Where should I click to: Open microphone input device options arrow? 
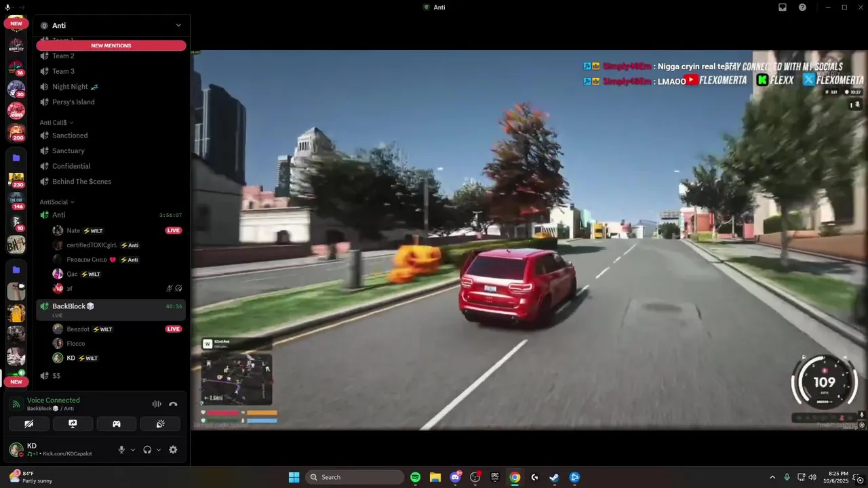coord(132,449)
